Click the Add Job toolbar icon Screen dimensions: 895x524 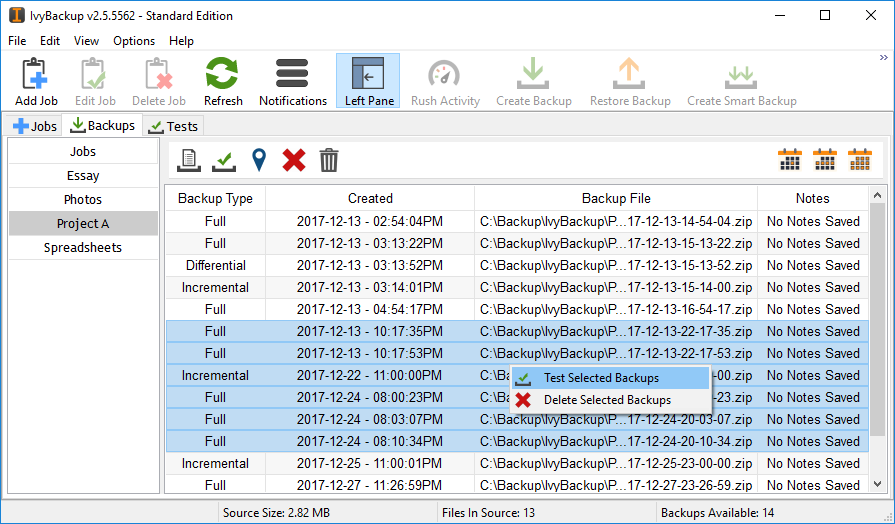click(36, 81)
